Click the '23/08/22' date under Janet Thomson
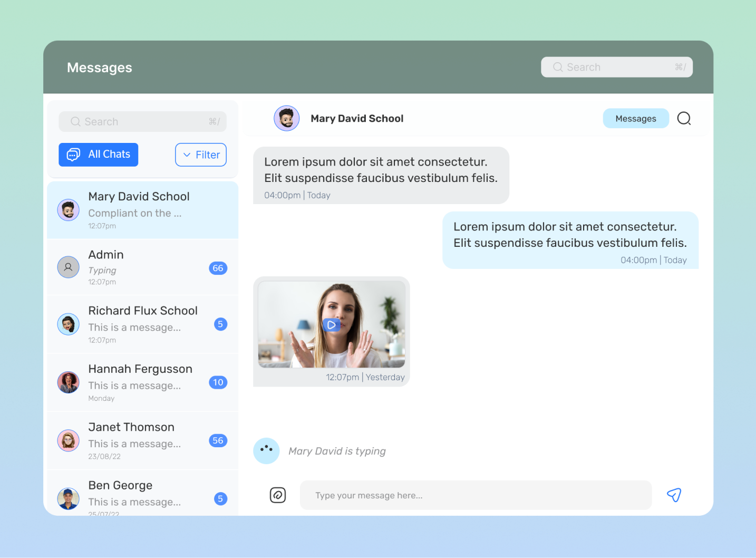756x558 pixels. click(x=104, y=456)
